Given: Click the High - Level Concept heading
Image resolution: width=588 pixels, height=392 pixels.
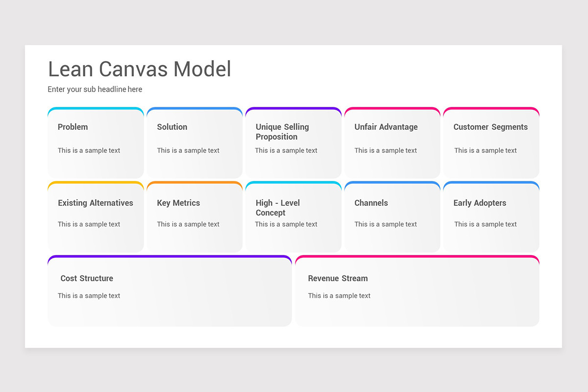Looking at the screenshot, I should pos(277,208).
